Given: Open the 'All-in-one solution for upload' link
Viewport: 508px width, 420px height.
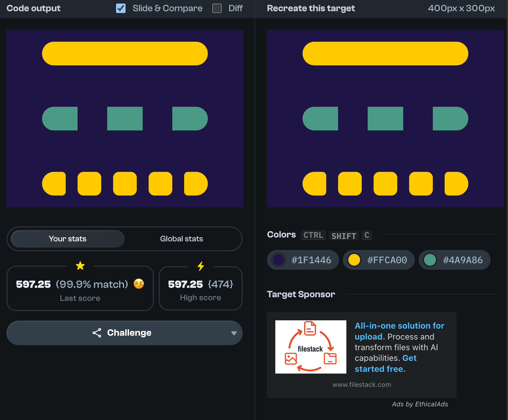Looking at the screenshot, I should [399, 326].
